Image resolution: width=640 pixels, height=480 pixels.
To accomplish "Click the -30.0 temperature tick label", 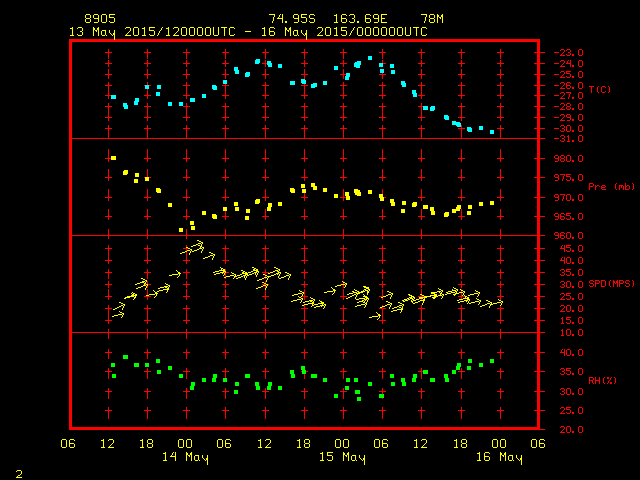I will (568, 129).
